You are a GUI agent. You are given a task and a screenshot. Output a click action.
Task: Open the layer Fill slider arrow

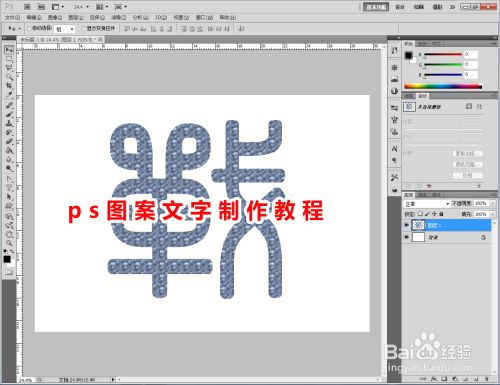493,214
